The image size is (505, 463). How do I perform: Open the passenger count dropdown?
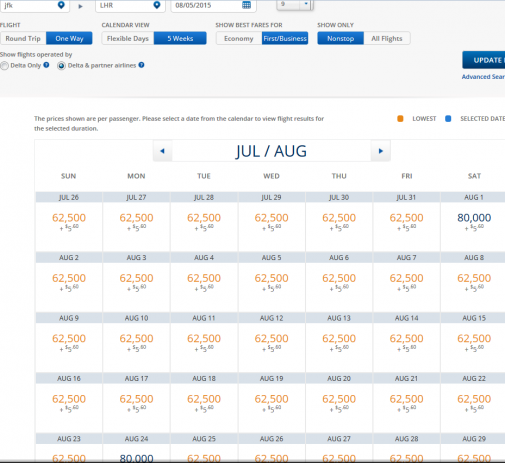click(295, 4)
